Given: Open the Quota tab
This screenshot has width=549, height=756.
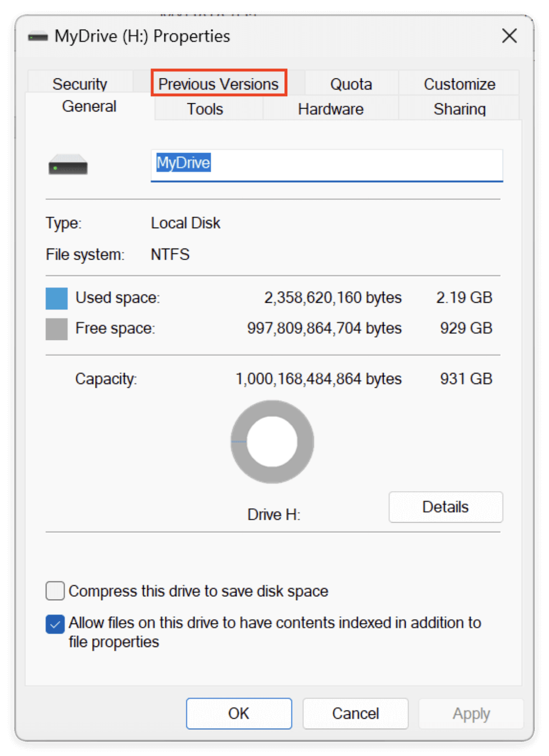Looking at the screenshot, I should click(x=351, y=83).
